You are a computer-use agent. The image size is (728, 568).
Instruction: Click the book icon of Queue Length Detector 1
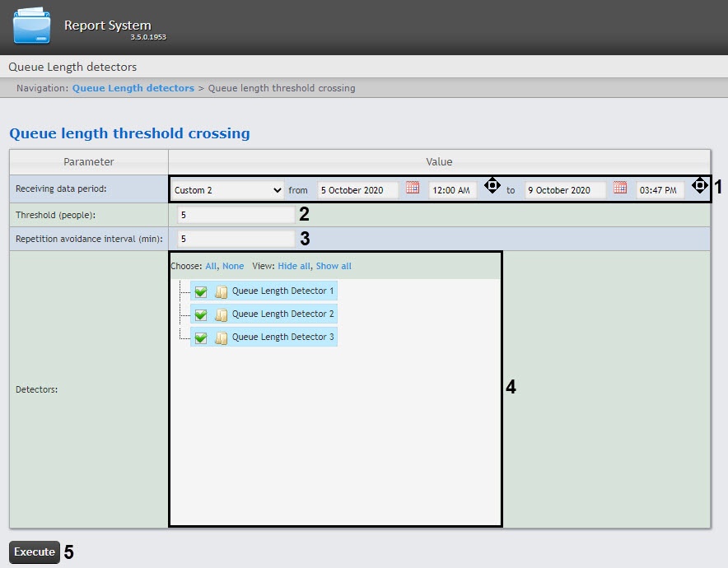[x=221, y=291]
